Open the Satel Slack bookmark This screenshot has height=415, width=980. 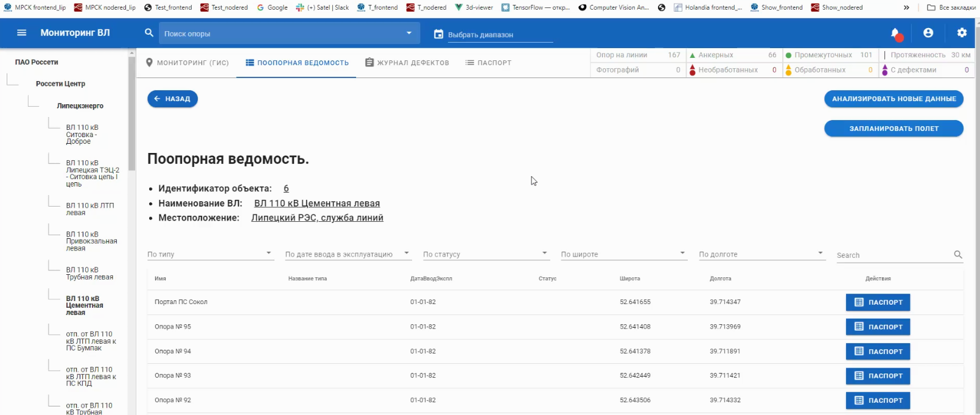tap(323, 7)
